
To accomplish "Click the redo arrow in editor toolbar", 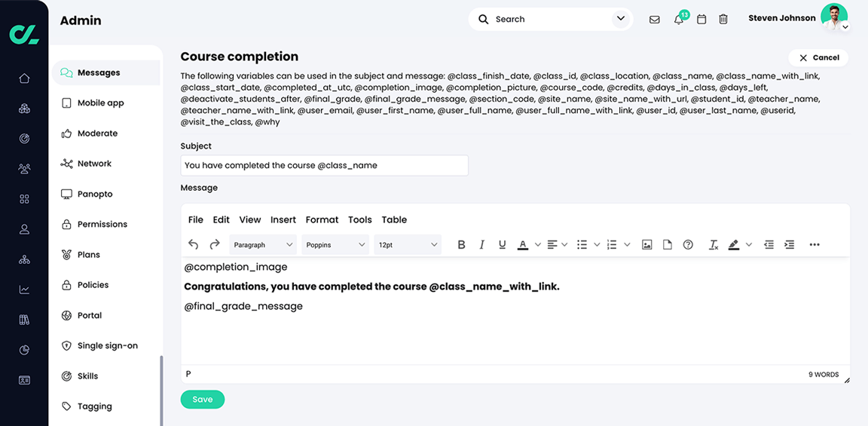I will coord(214,244).
